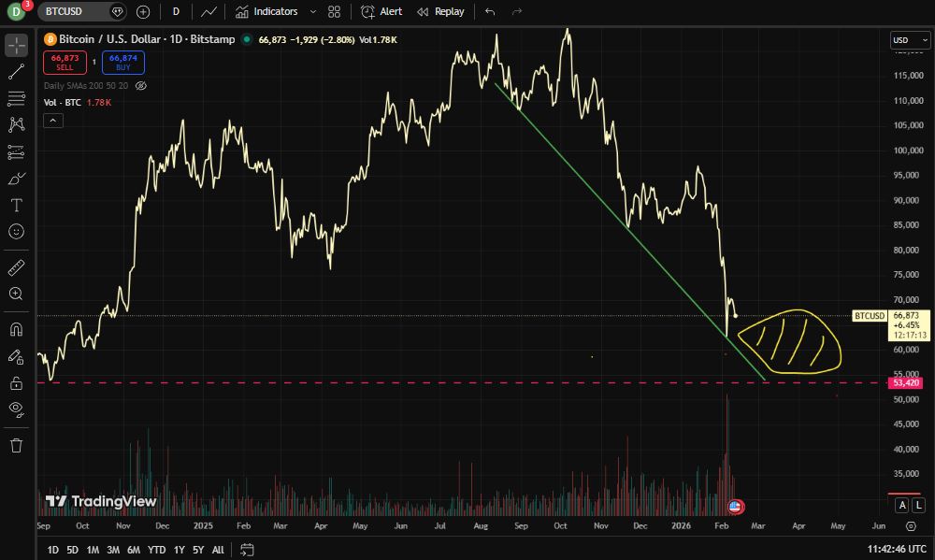
Task: Click the US flag economic event marker
Action: click(735, 507)
